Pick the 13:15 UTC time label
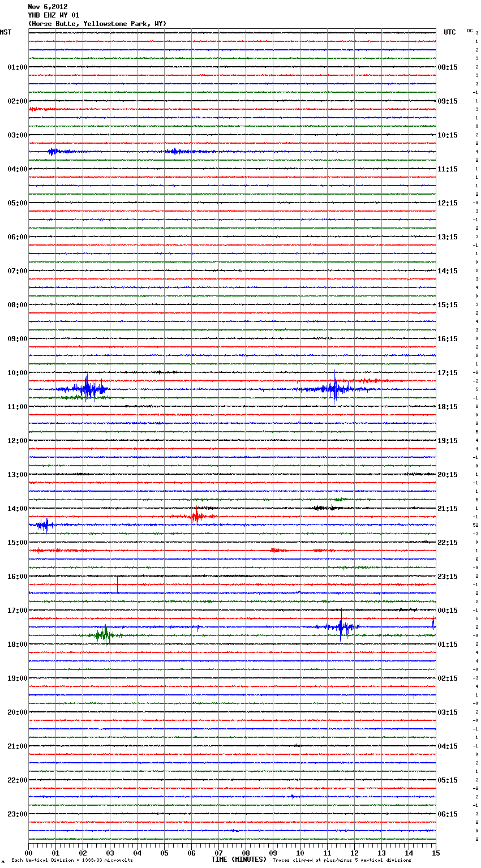The image size is (481, 868). pos(448,237)
